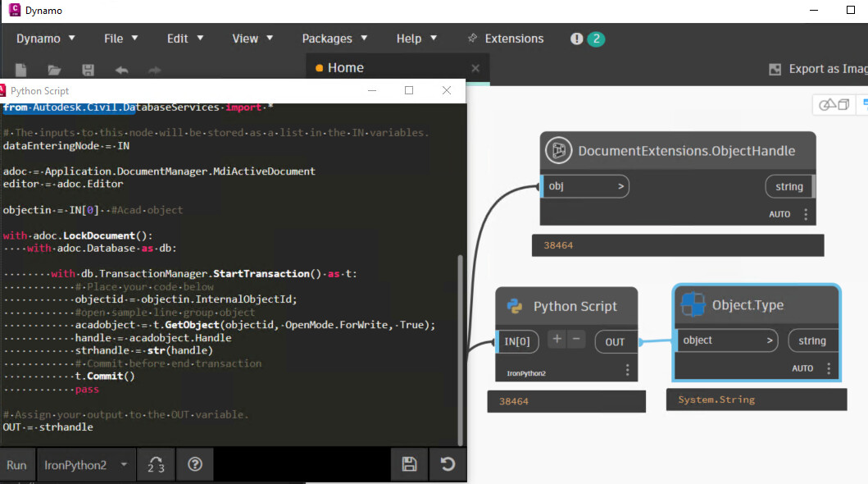The image size is (868, 484).
Task: Click the dataEnteringNode = IN line
Action: click(x=66, y=146)
